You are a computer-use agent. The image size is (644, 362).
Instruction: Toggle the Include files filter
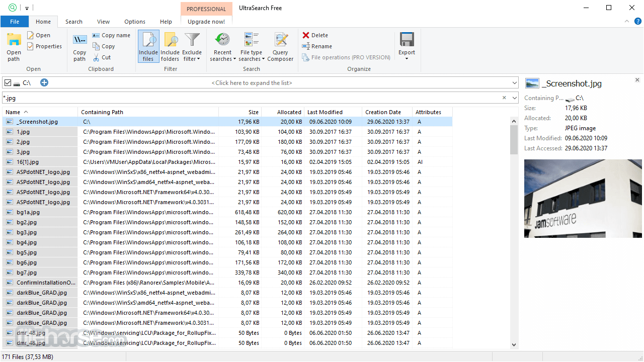148,40
